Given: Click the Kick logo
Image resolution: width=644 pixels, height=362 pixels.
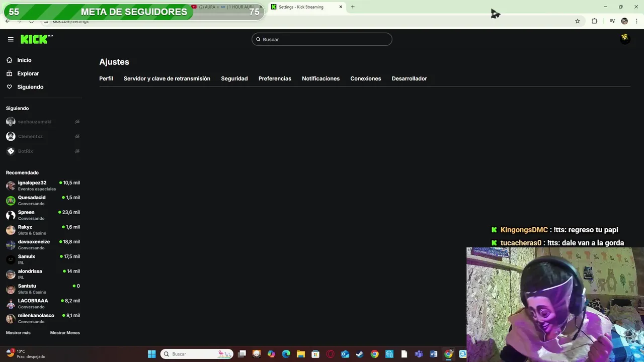Looking at the screenshot, I should tap(37, 39).
